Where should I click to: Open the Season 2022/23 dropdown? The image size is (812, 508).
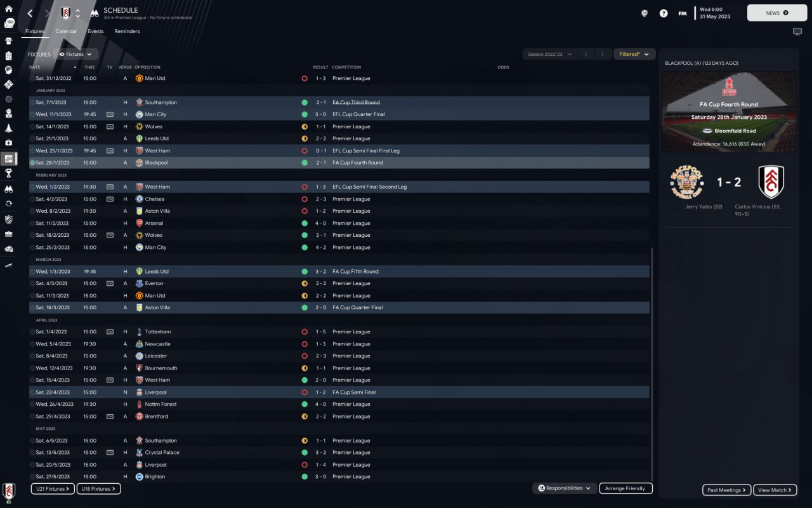tap(550, 55)
